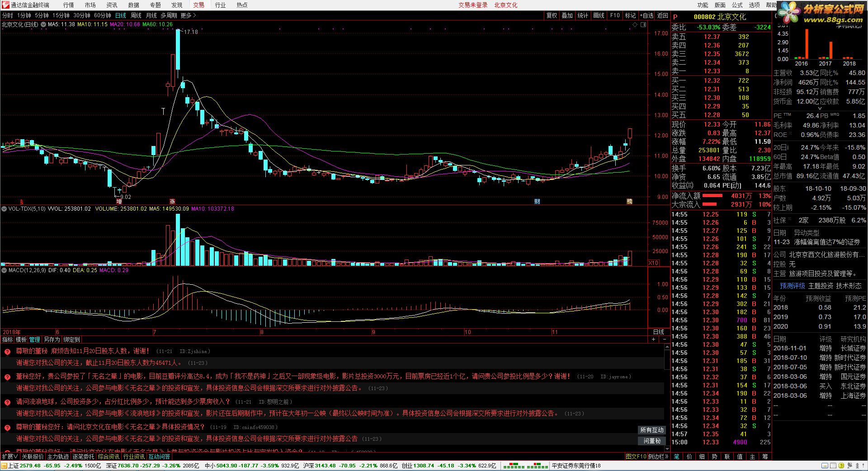Toggle the side panel layout icon above the chart
Screen dimensions: 868x471
tap(643, 24)
